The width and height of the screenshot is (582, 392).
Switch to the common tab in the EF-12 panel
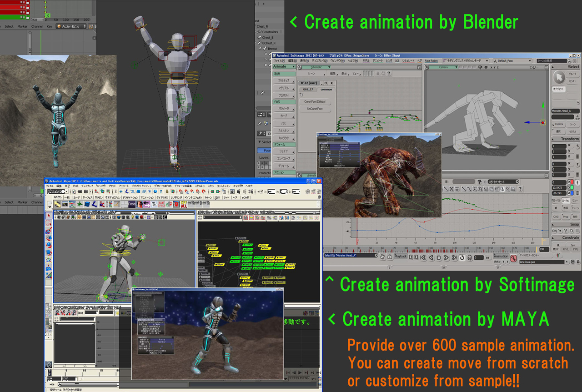[x=326, y=90]
